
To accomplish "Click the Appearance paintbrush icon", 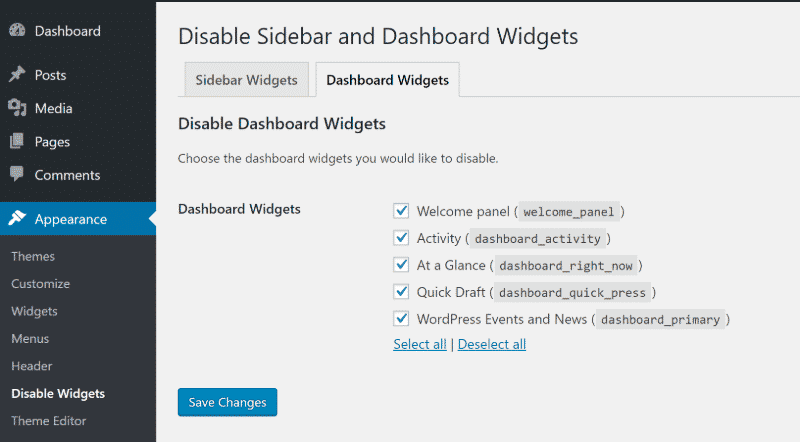I will (x=17, y=219).
